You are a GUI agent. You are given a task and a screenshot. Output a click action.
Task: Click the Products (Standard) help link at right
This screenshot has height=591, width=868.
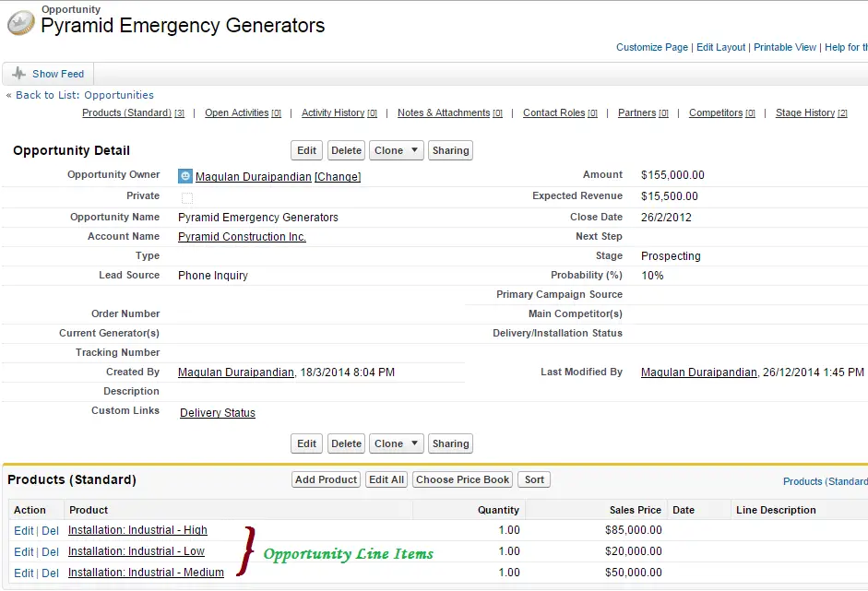click(826, 481)
